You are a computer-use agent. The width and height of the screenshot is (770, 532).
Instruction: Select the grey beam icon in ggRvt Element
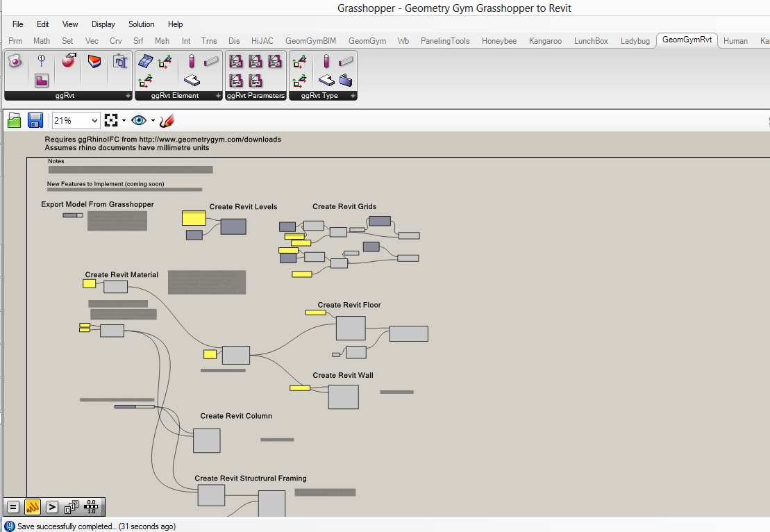(211, 61)
